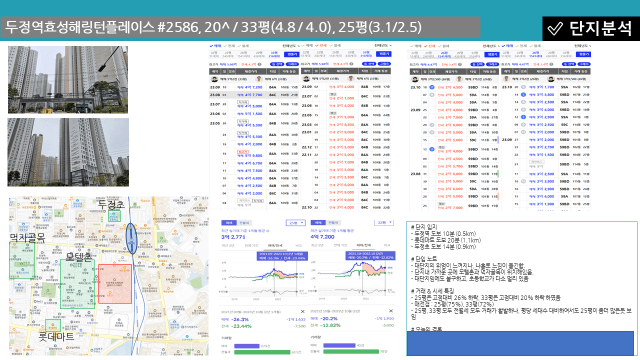Click green 전월세 volume bar under left chart
Viewport: 640px width, 360px height.
[262, 352]
